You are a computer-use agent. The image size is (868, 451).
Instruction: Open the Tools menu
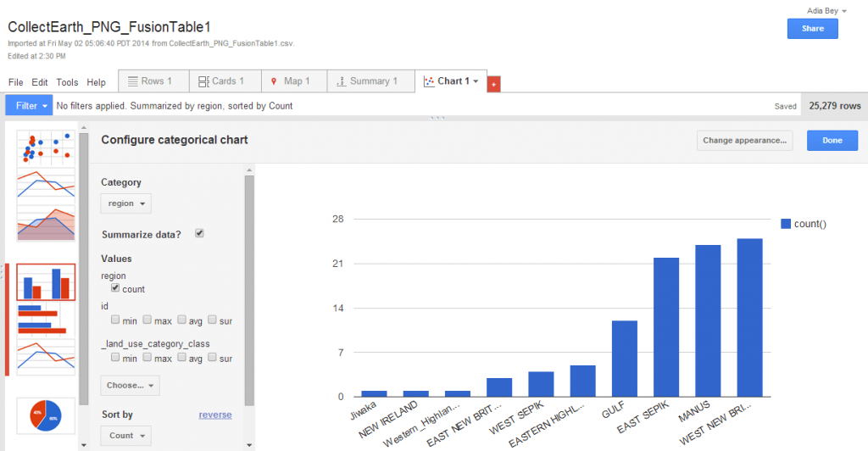click(x=67, y=82)
